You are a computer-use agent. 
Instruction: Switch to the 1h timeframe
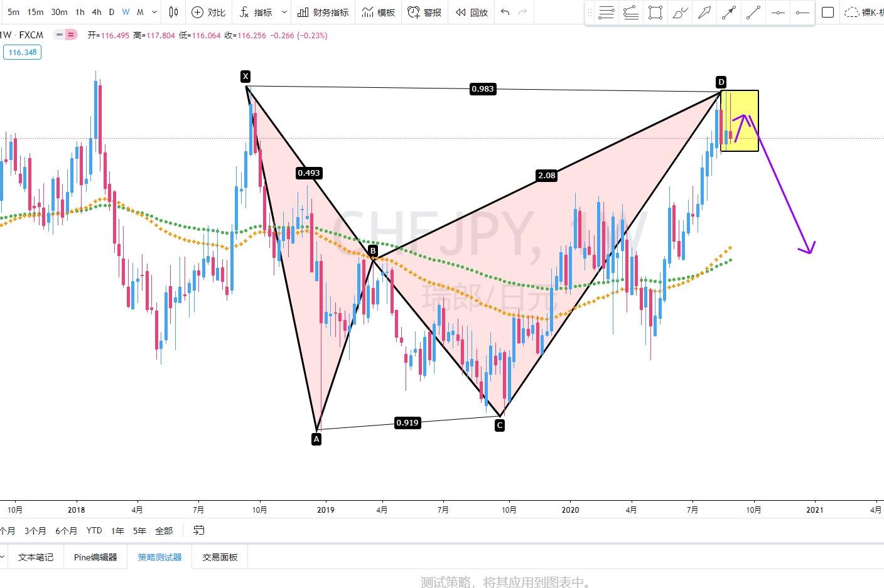[x=80, y=12]
